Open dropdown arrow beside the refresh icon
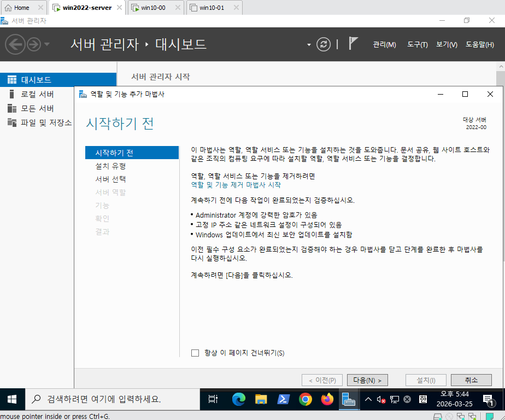 tap(309, 45)
